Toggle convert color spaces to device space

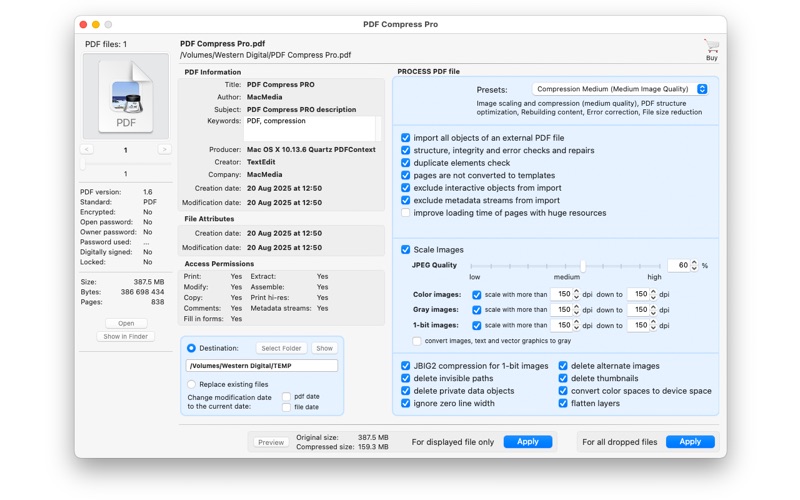563,391
